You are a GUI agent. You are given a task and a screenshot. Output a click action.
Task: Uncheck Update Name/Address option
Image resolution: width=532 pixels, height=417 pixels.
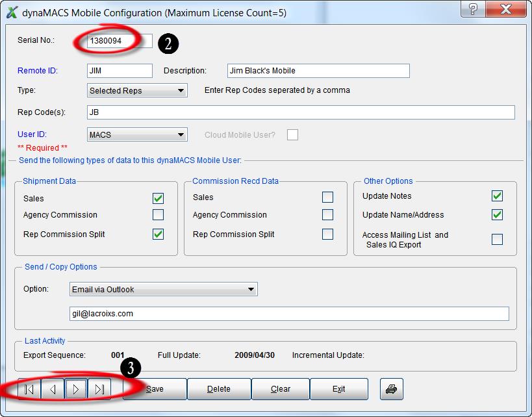(x=497, y=215)
